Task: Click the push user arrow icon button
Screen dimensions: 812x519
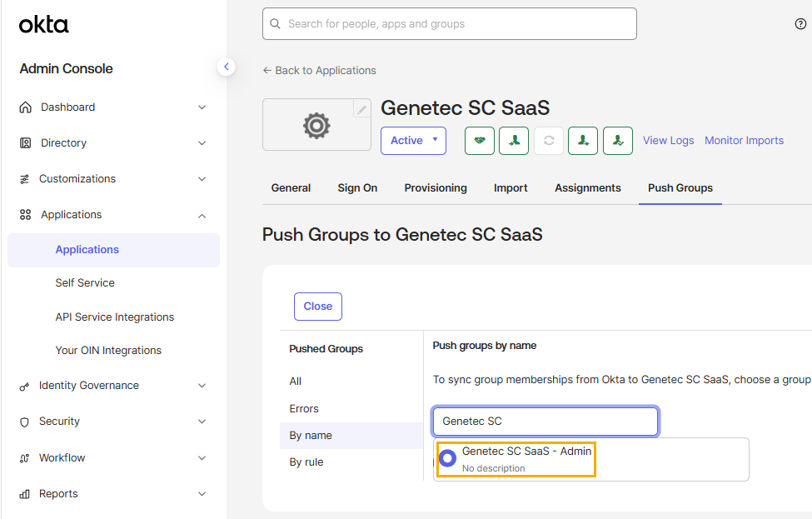Action: coord(583,140)
